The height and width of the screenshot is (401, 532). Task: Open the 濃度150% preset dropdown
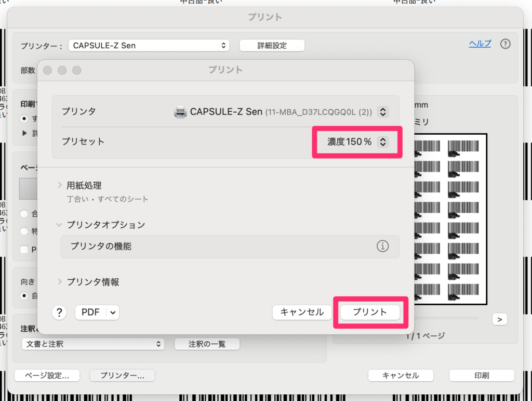coord(383,141)
